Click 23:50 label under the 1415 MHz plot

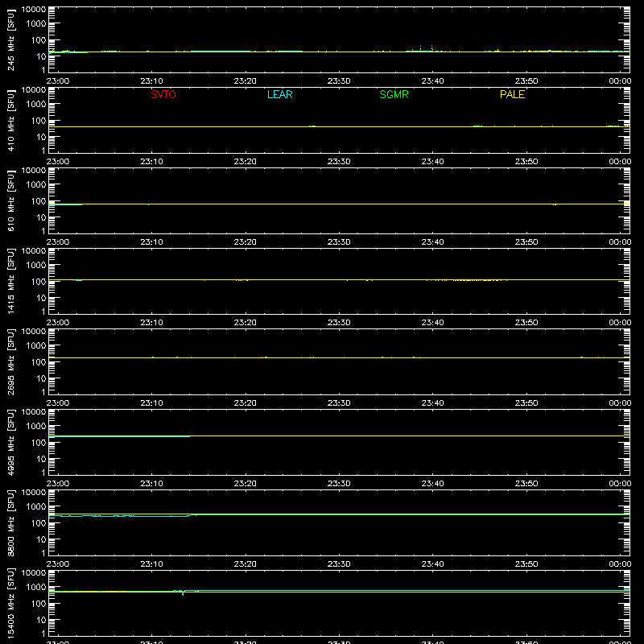pyautogui.click(x=526, y=323)
